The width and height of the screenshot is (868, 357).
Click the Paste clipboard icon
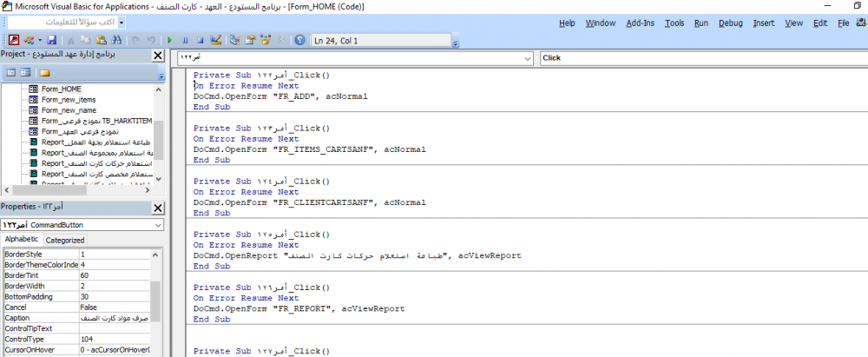pos(101,40)
